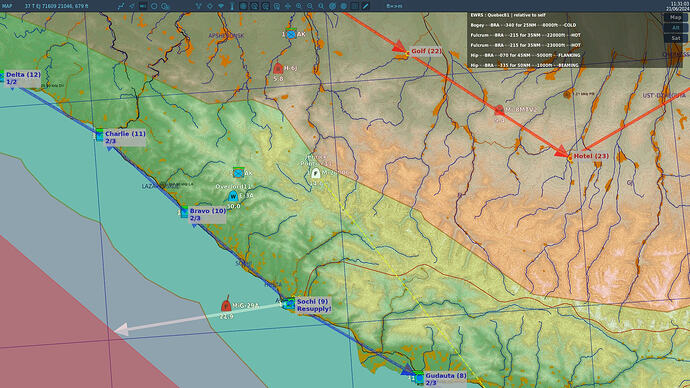Image resolution: width=690 pixels, height=388 pixels.
Task: Click the zoom out magnifier icon
Action: tap(310, 6)
